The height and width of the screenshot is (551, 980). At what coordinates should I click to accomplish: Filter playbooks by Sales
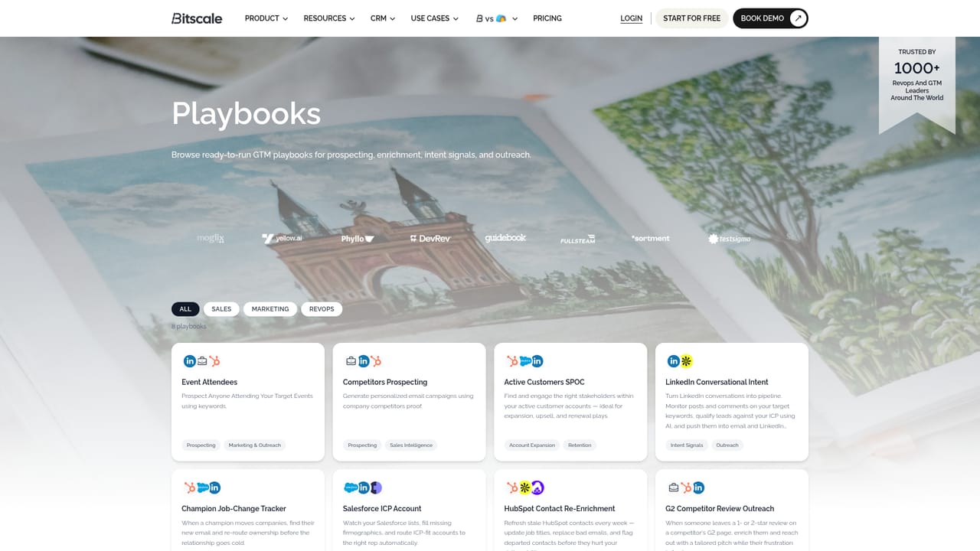point(221,309)
